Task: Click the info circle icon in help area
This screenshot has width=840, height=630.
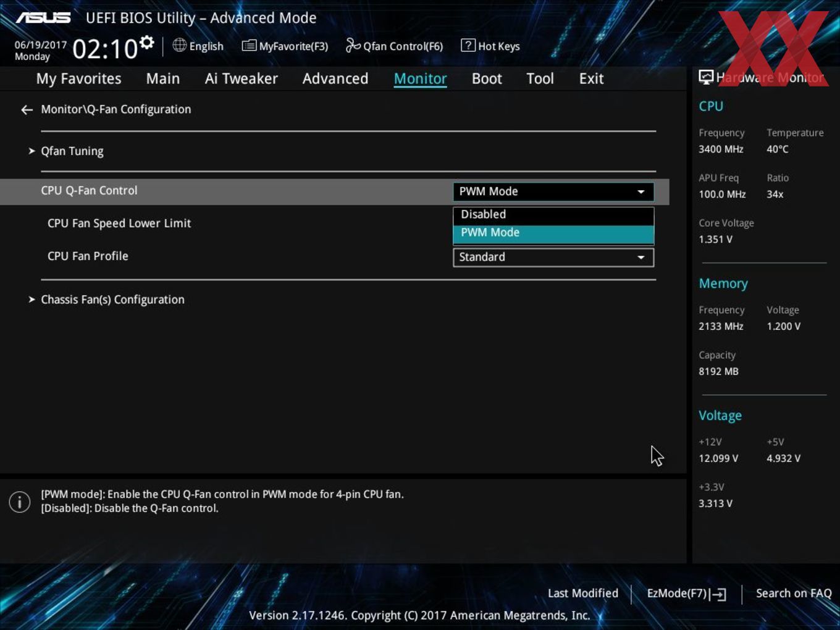Action: [x=20, y=502]
